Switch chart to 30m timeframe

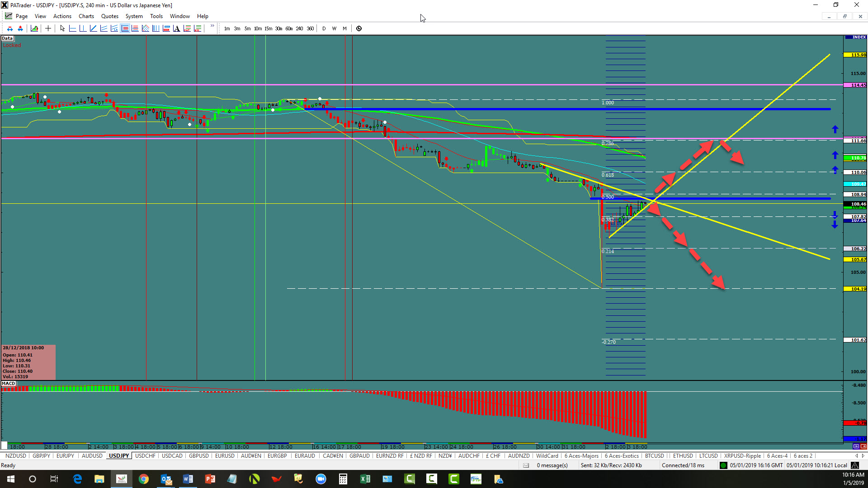click(278, 28)
